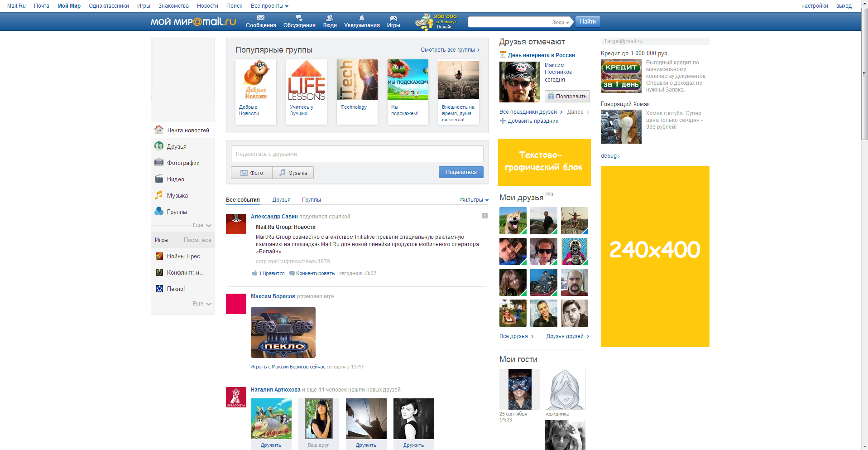This screenshot has width=868, height=450.
Task: Open Конфликт game icon in sidebar
Action: click(159, 272)
